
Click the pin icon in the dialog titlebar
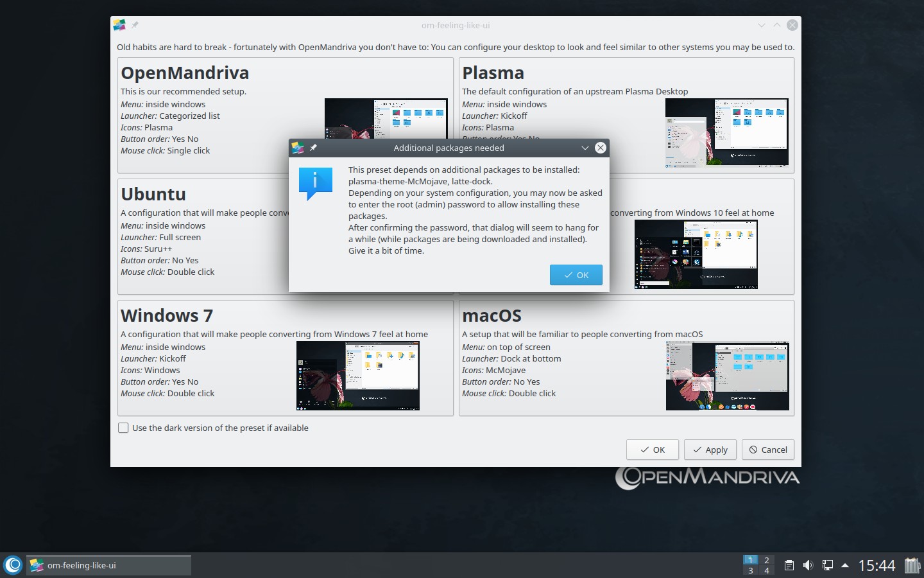(313, 148)
